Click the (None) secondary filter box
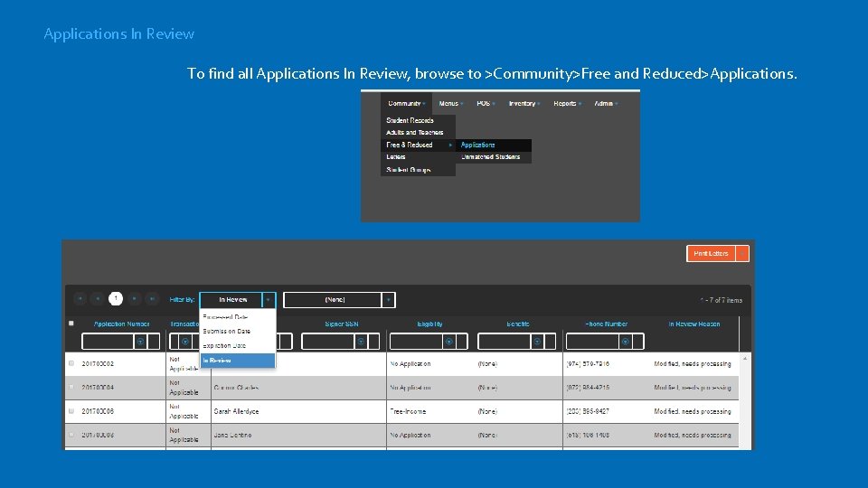868x488 pixels. point(333,300)
